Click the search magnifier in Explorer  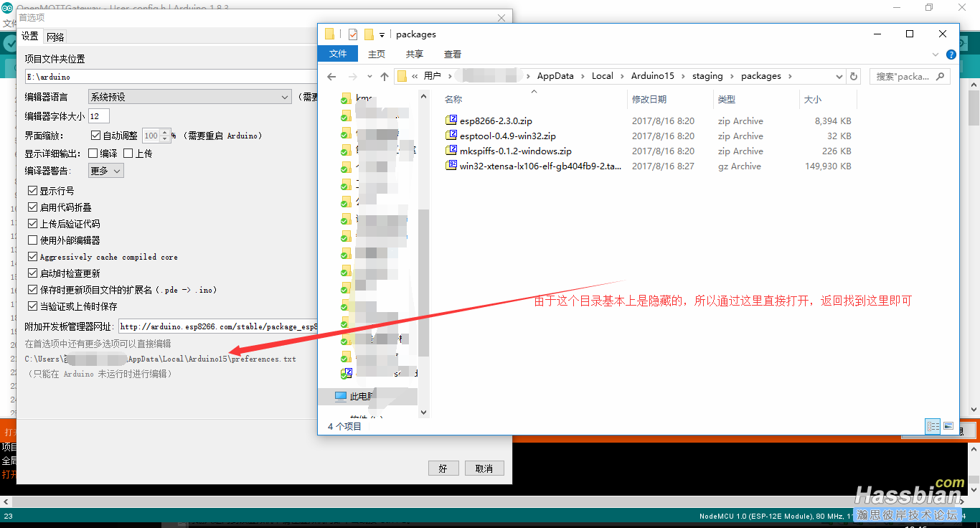click(x=941, y=76)
